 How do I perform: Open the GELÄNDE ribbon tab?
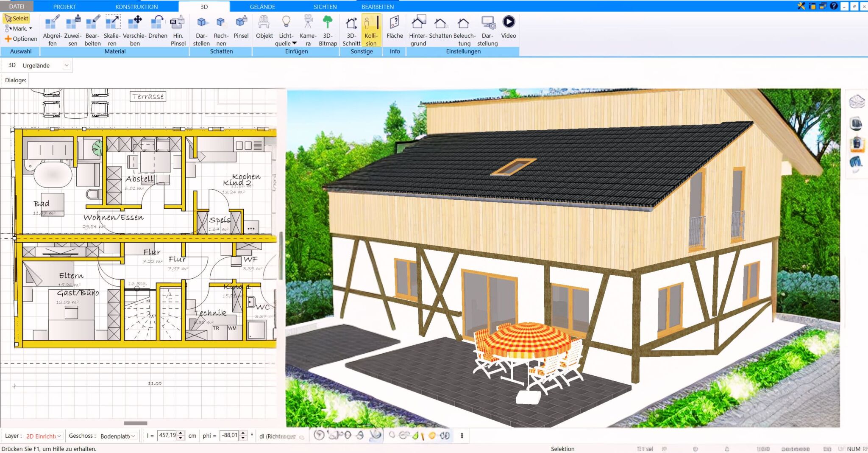262,6
